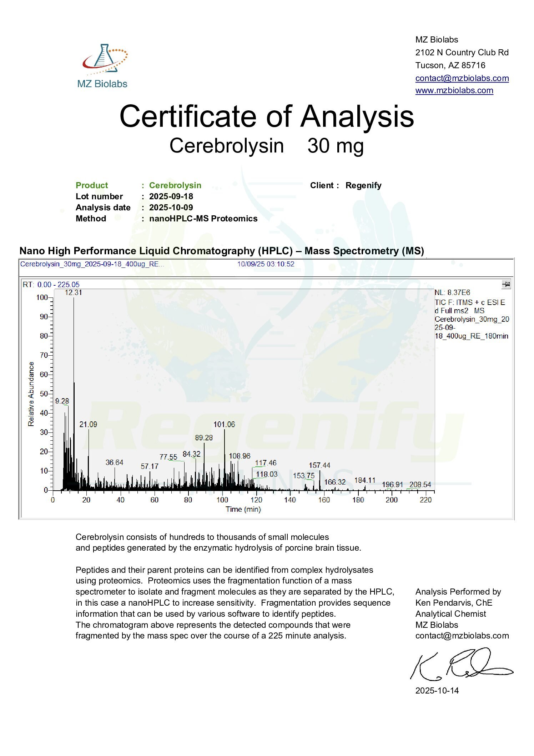The width and height of the screenshot is (534, 756).
Task: Click the method 'nanoHPLC-MS Proteomics'
Action: coord(203,219)
